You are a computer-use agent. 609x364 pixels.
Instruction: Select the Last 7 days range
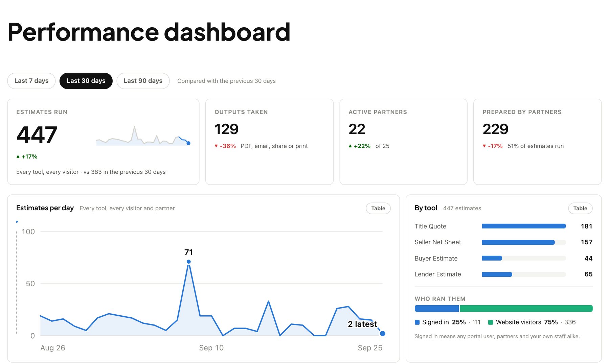(31, 81)
